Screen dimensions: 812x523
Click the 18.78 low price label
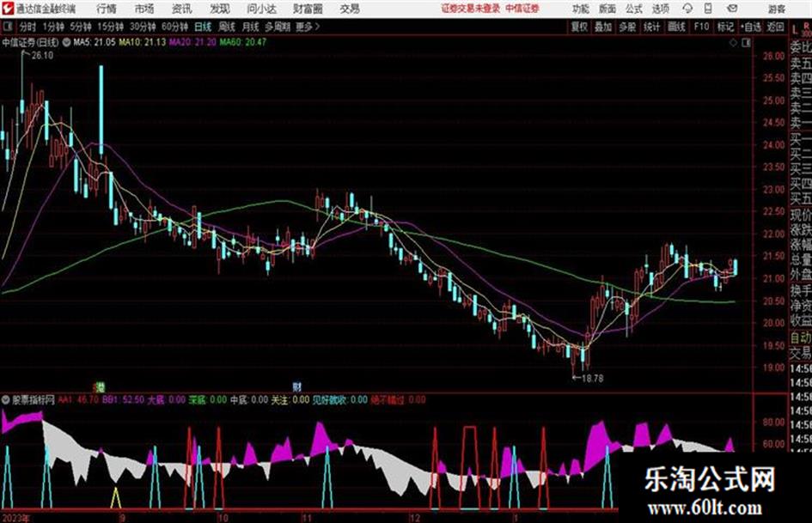592,379
